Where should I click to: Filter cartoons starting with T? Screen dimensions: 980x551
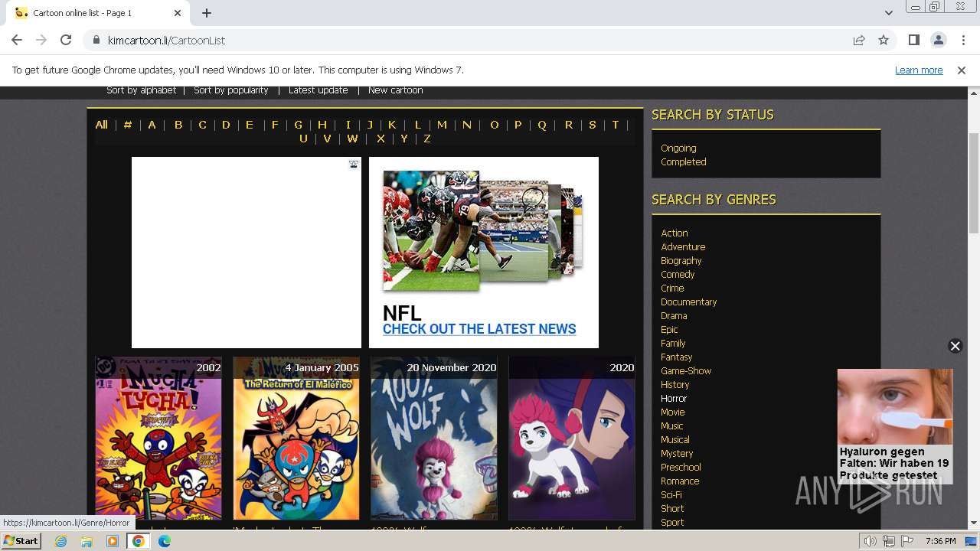click(615, 125)
